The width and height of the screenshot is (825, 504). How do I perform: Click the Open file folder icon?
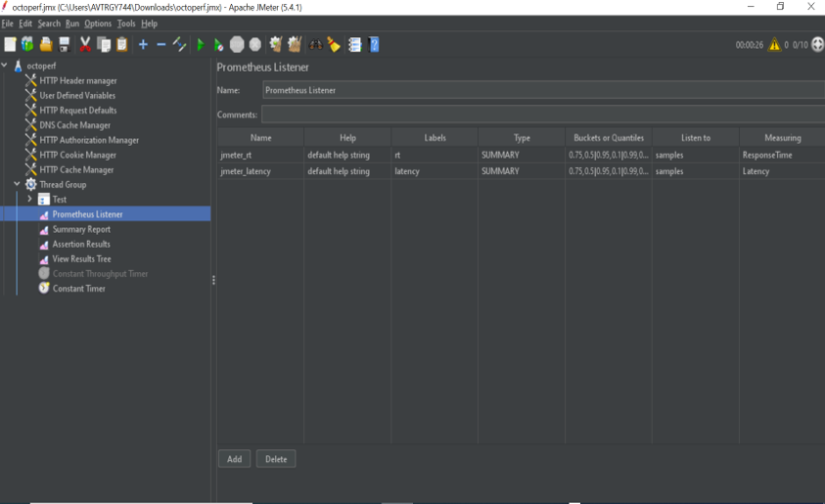[x=46, y=45]
